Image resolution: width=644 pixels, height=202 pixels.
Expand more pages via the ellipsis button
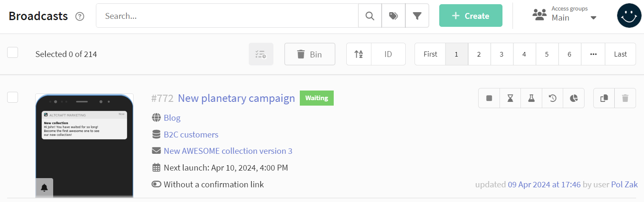click(x=593, y=54)
